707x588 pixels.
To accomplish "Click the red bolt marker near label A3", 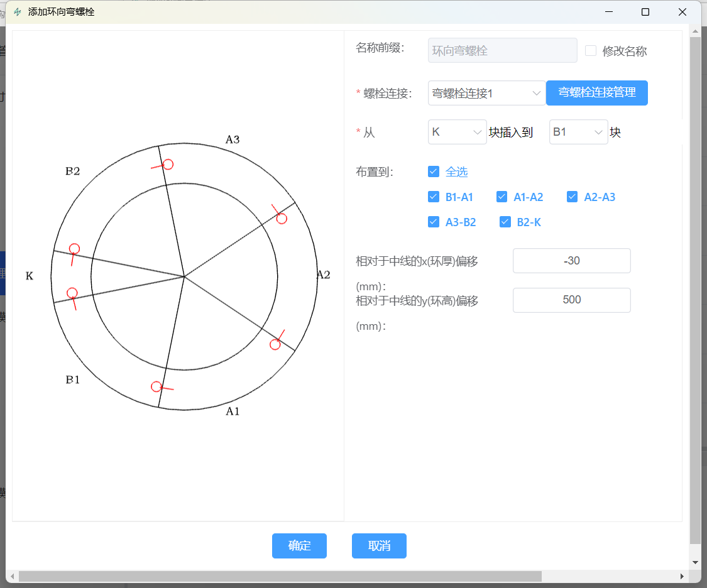I will [x=168, y=165].
